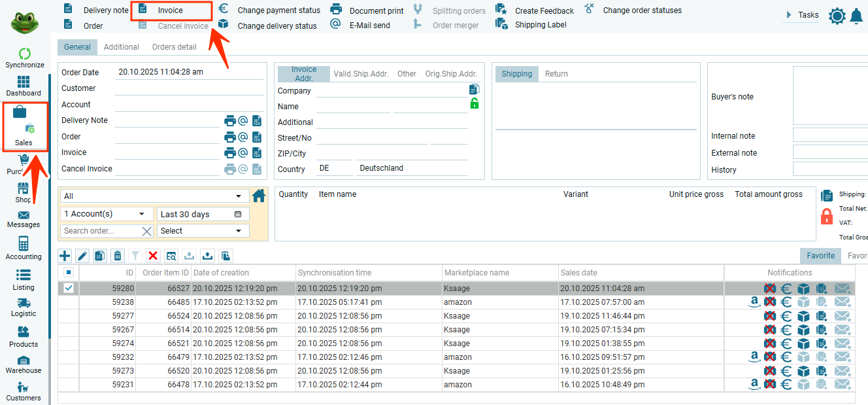
Task: Open the notifications bell
Action: pyautogui.click(x=856, y=16)
